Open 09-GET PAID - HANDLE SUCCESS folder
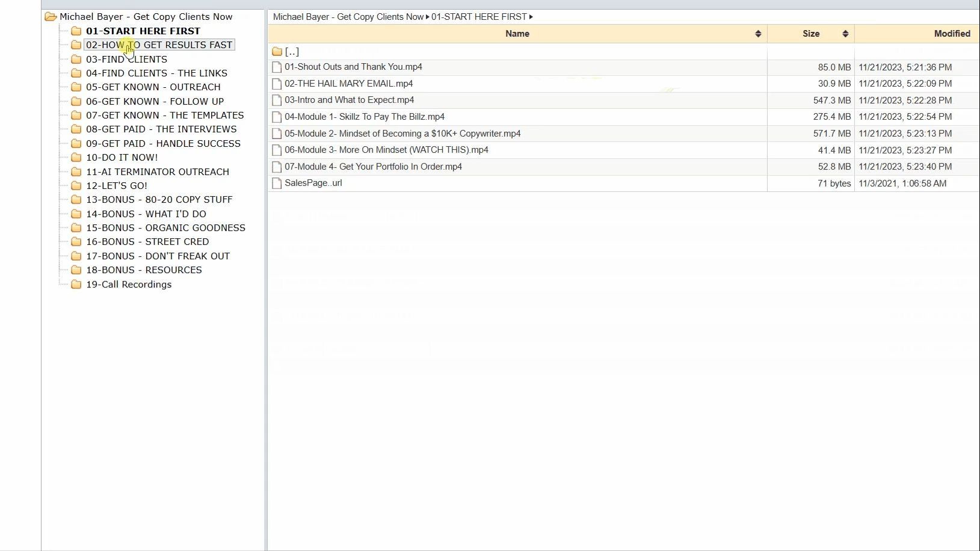The image size is (980, 551). 163,143
